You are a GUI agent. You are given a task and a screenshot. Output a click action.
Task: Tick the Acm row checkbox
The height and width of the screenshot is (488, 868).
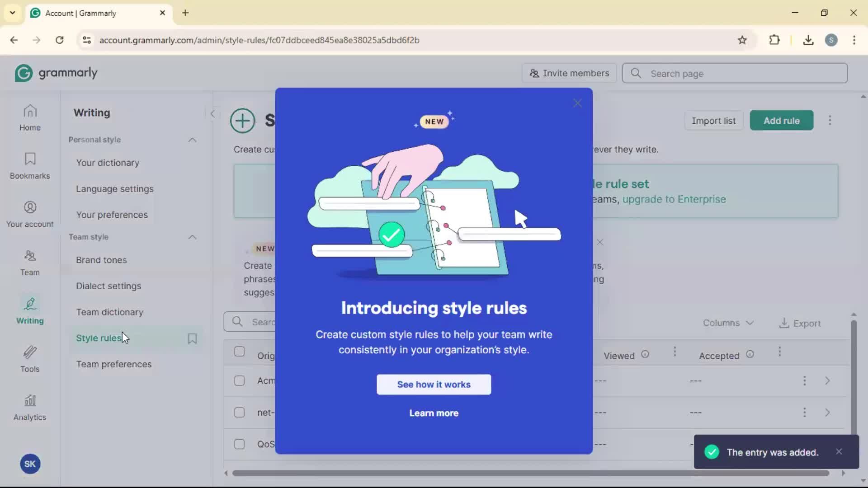coord(240,381)
